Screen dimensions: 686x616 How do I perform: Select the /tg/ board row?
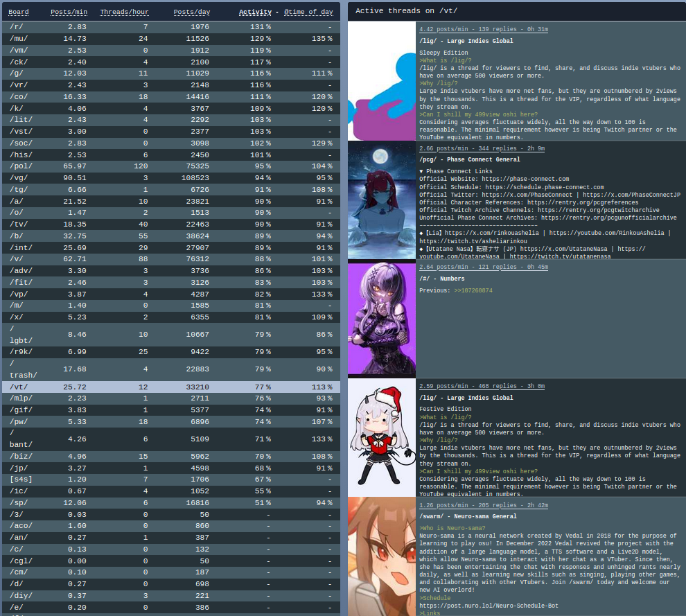pyautogui.click(x=171, y=189)
